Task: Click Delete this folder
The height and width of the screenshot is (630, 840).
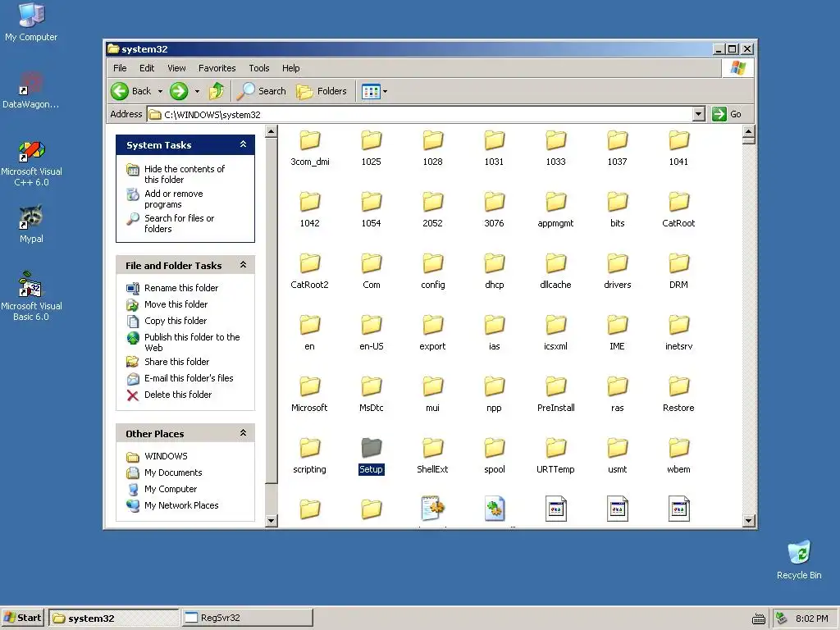Action: point(178,395)
